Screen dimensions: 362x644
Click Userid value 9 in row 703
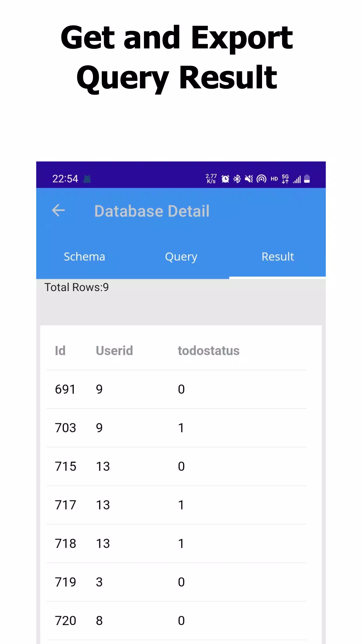(x=99, y=428)
